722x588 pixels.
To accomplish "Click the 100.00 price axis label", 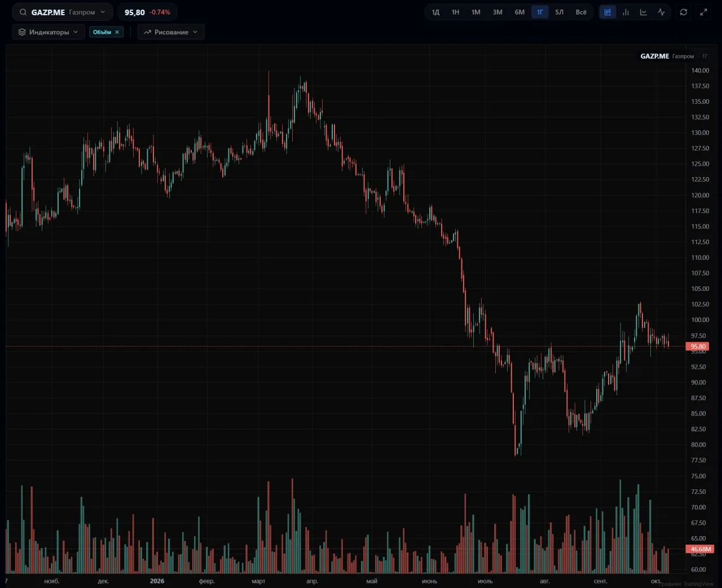I will click(x=700, y=320).
